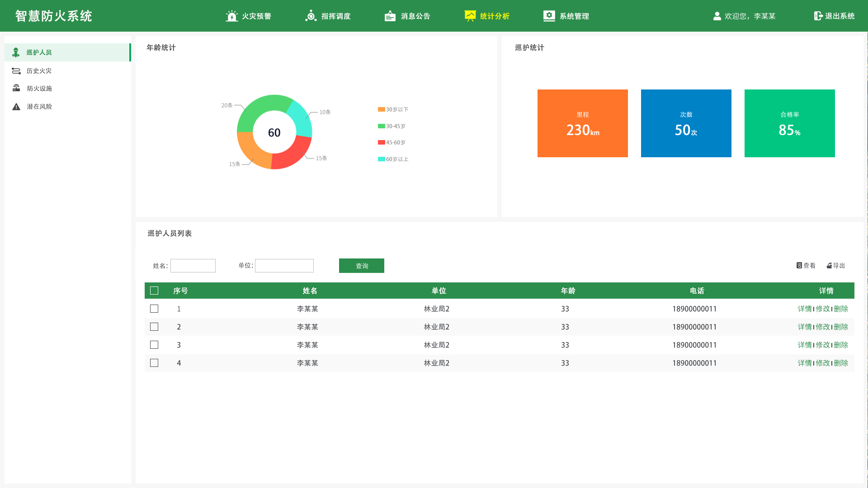The height and width of the screenshot is (488, 868).
Task: Click the 30岁以下 orange legend swatch
Action: (382, 109)
